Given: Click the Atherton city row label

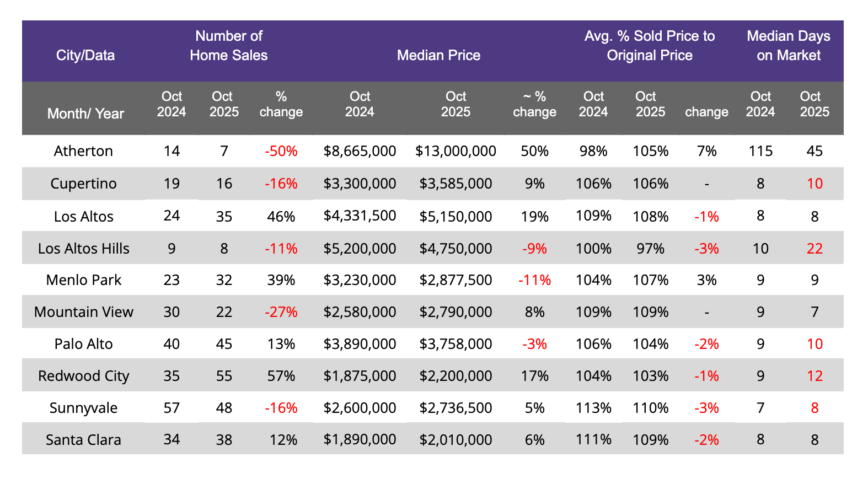Looking at the screenshot, I should click(83, 151).
